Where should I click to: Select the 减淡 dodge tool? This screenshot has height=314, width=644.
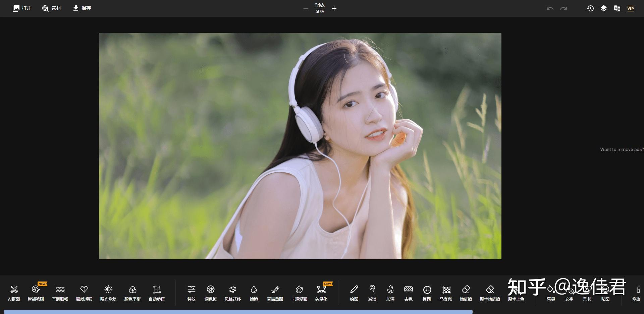(372, 293)
